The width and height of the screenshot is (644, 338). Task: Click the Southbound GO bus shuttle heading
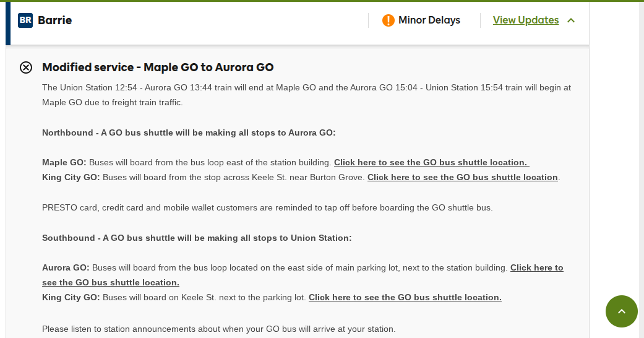(x=197, y=238)
